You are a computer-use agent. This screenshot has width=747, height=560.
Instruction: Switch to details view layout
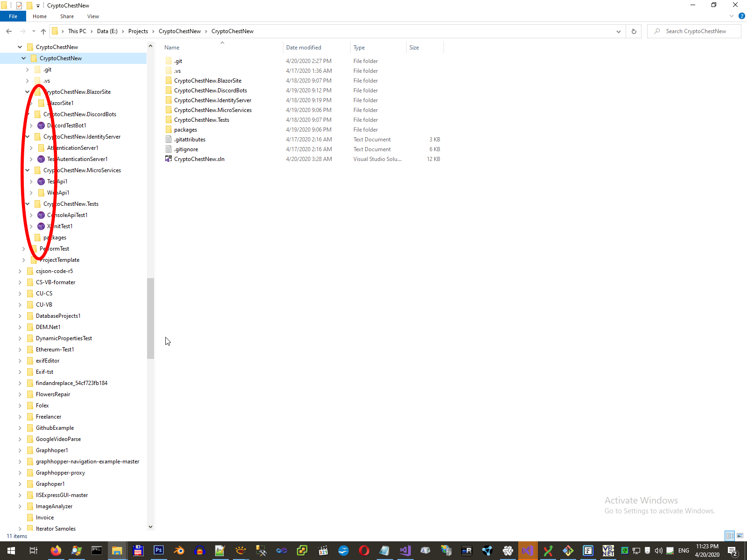(x=730, y=536)
